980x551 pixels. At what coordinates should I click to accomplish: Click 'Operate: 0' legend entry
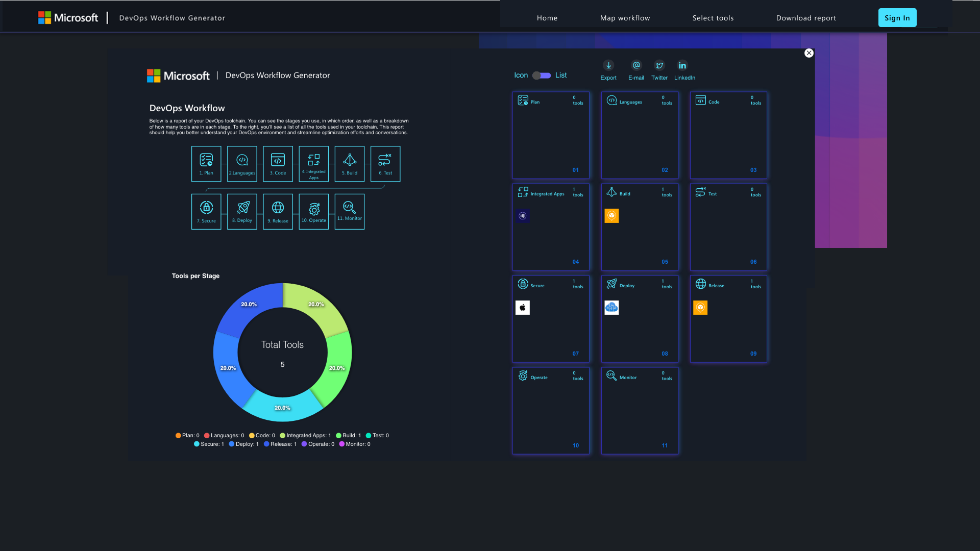318,444
